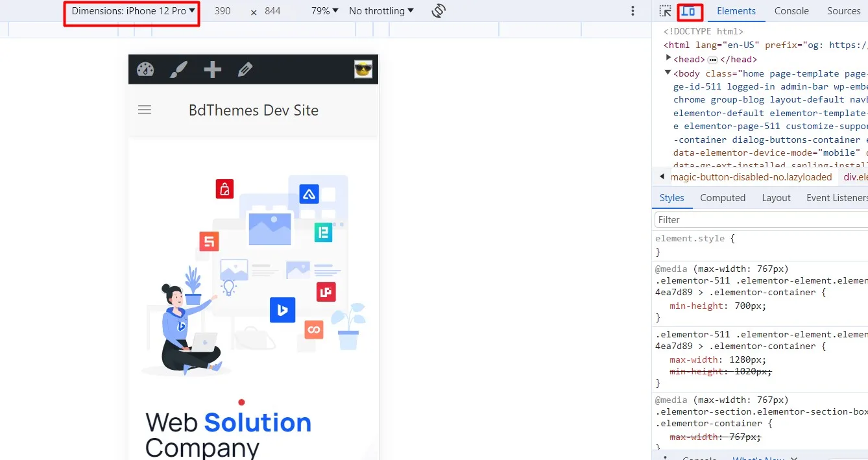Image resolution: width=868 pixels, height=460 pixels.
Task: Click the element.style rule block
Action: [x=760, y=245]
